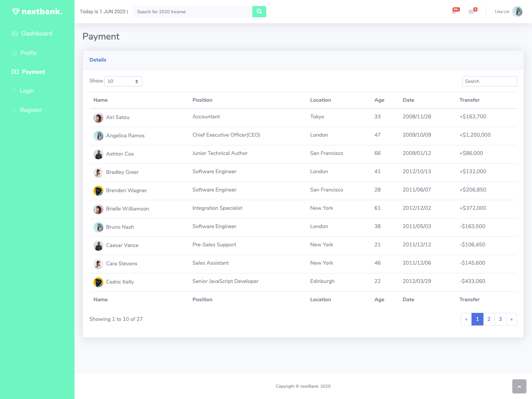Viewport: 532px width, 399px height.
Task: Click the Junior Technical Author cell
Action: 220,153
